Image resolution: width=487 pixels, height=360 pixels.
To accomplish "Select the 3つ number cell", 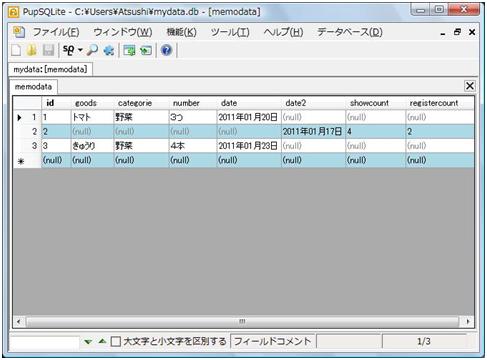I will coord(193,117).
